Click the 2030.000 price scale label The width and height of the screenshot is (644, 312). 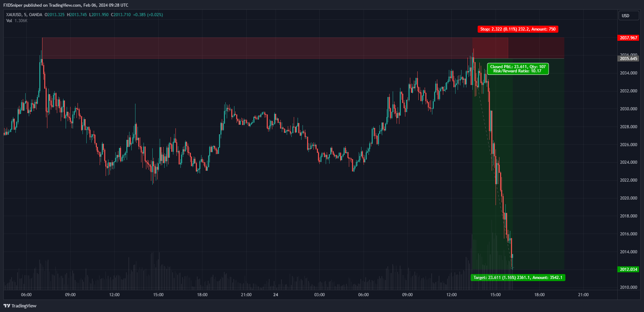tap(628, 109)
